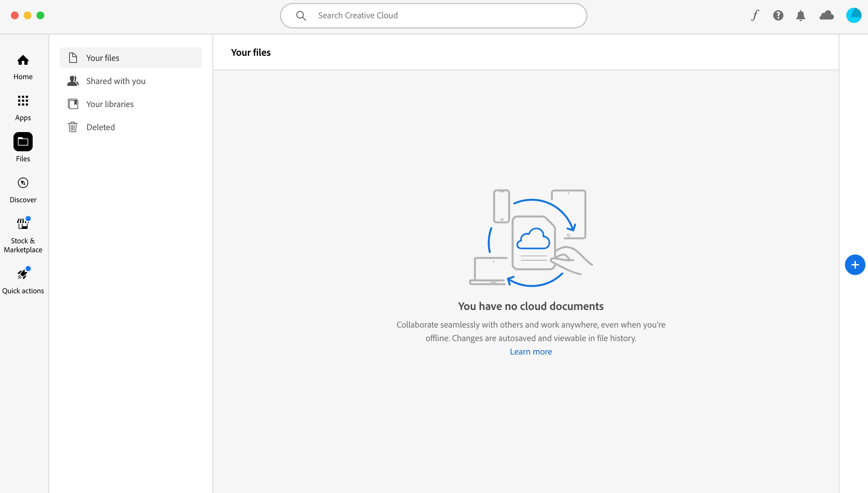
Task: Open the user account avatar
Action: click(854, 16)
